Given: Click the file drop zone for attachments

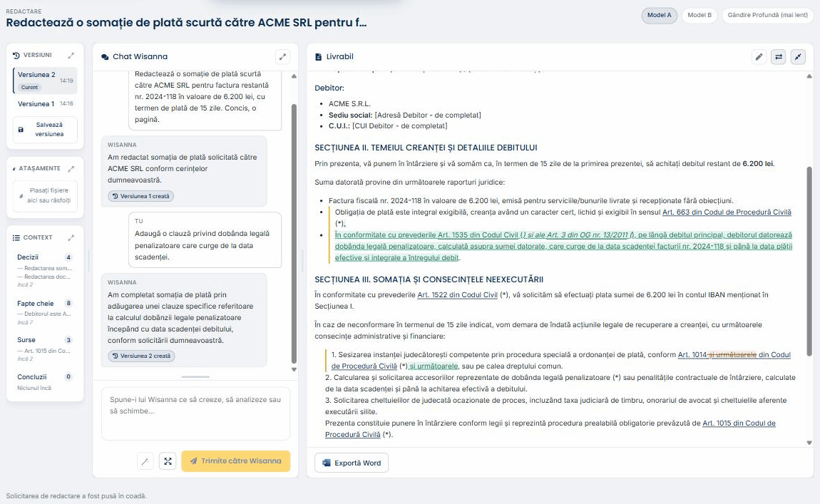Looking at the screenshot, I should [x=45, y=195].
